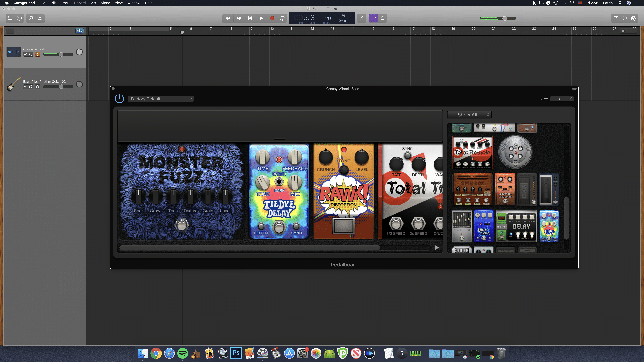The image size is (644, 362).
Task: Open the Edit menu
Action: click(x=53, y=3)
